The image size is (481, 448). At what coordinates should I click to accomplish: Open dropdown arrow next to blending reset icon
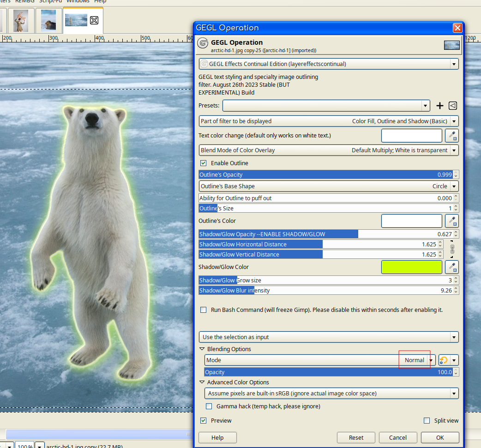tap(454, 360)
